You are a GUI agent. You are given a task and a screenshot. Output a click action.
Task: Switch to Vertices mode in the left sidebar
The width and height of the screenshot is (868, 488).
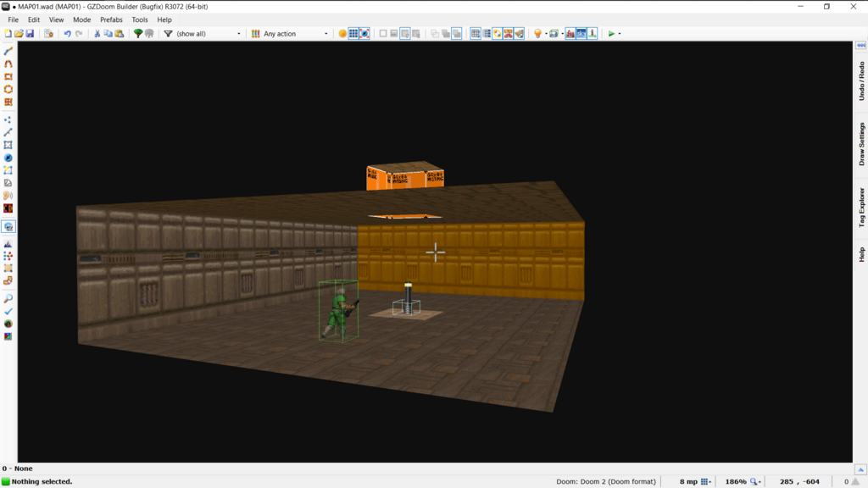pos(8,119)
